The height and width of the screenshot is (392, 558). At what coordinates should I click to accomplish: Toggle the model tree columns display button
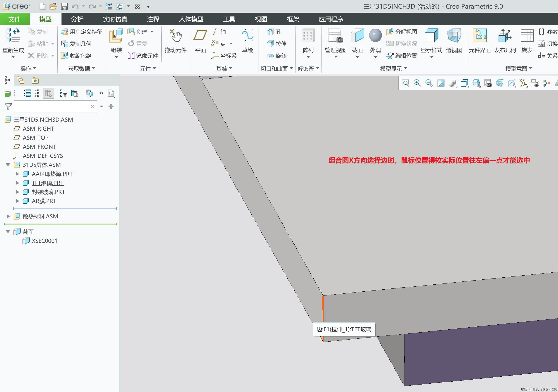(x=48, y=93)
